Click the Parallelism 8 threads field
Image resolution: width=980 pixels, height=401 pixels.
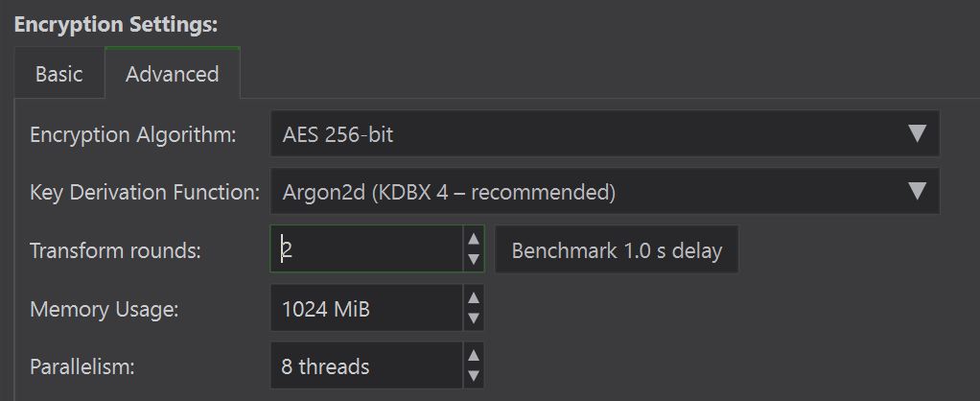pyautogui.click(x=366, y=366)
